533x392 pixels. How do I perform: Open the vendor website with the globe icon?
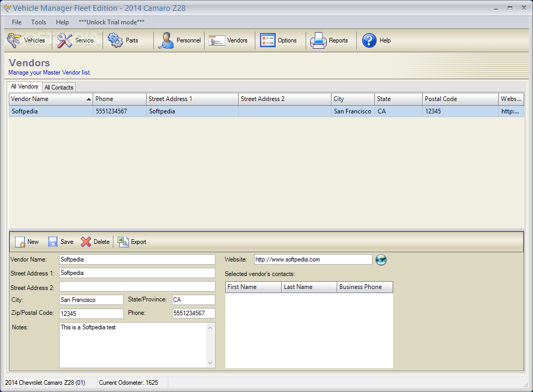click(381, 259)
